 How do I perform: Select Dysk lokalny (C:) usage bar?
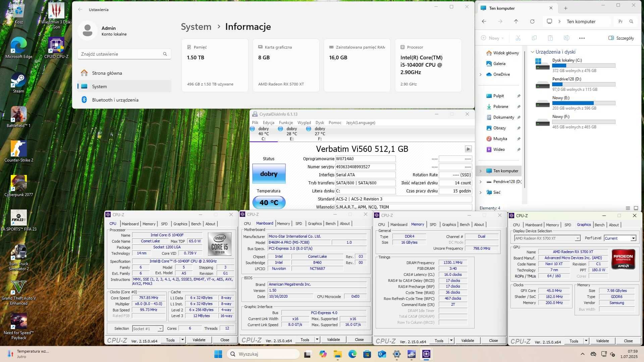(x=584, y=66)
